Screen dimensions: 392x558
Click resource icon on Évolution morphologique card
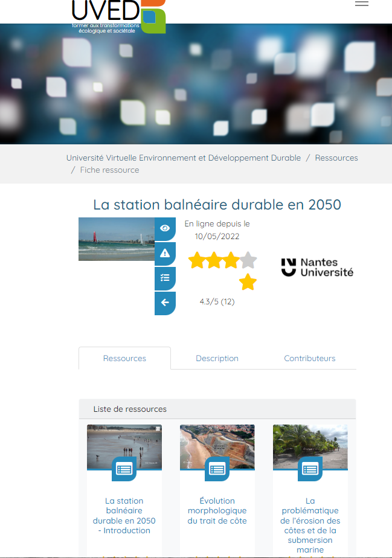[x=217, y=469]
